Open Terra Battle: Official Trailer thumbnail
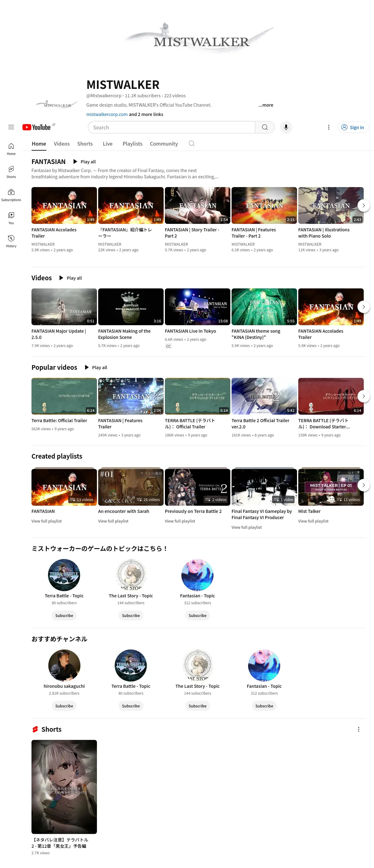Viewport: 374px width, 868px height. pyautogui.click(x=64, y=396)
